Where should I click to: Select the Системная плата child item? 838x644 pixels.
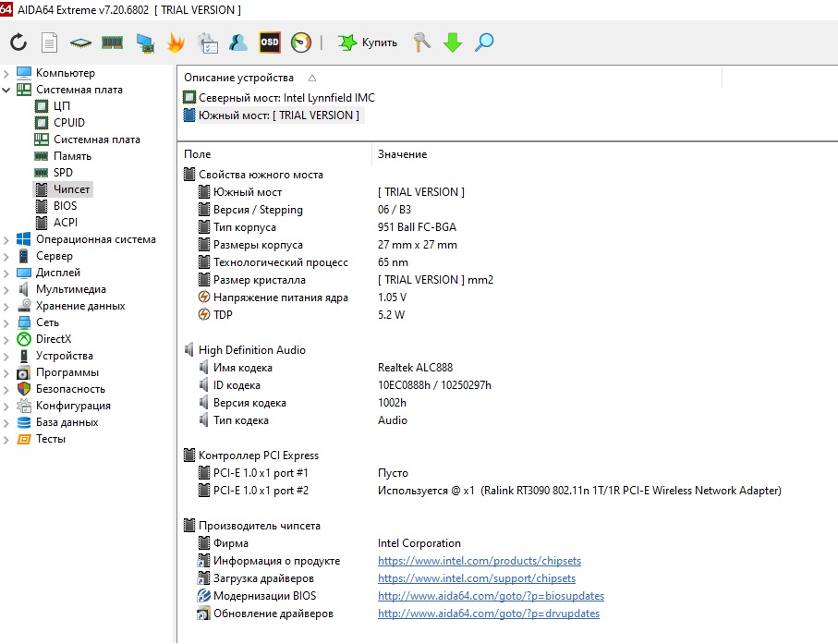97,140
